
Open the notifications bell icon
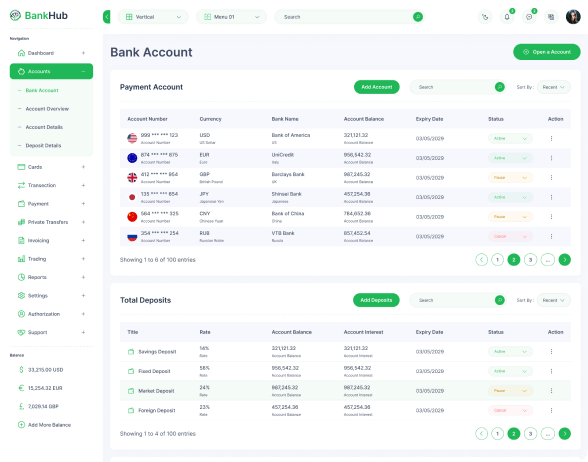(x=507, y=17)
